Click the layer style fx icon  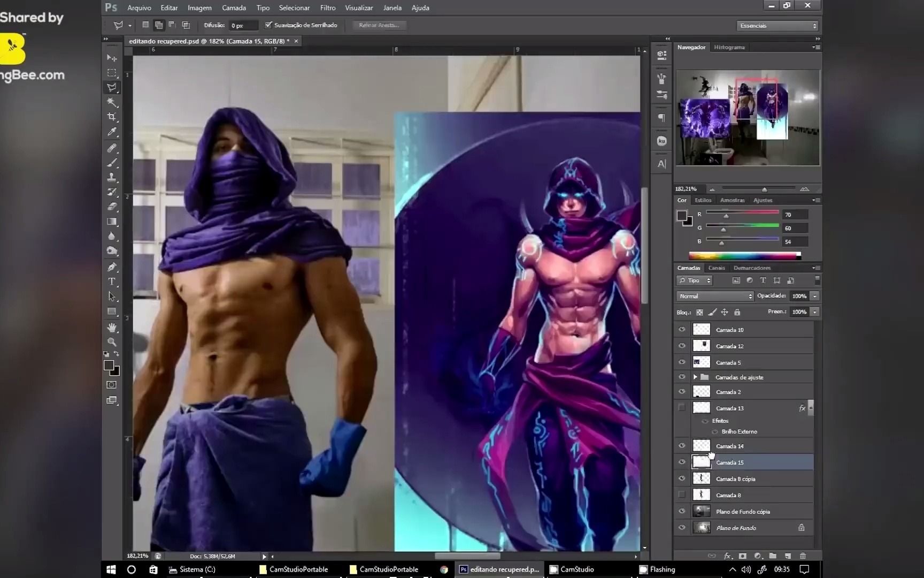[727, 556]
